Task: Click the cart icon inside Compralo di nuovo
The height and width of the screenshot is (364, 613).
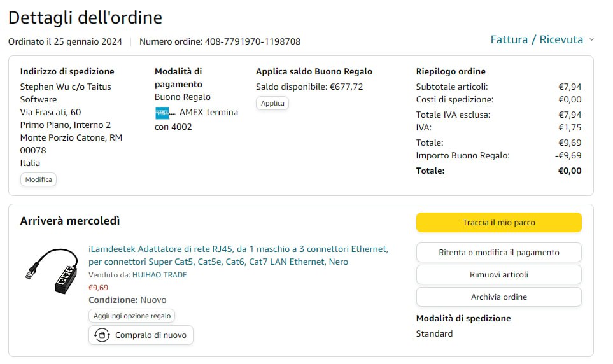Action: (101, 335)
